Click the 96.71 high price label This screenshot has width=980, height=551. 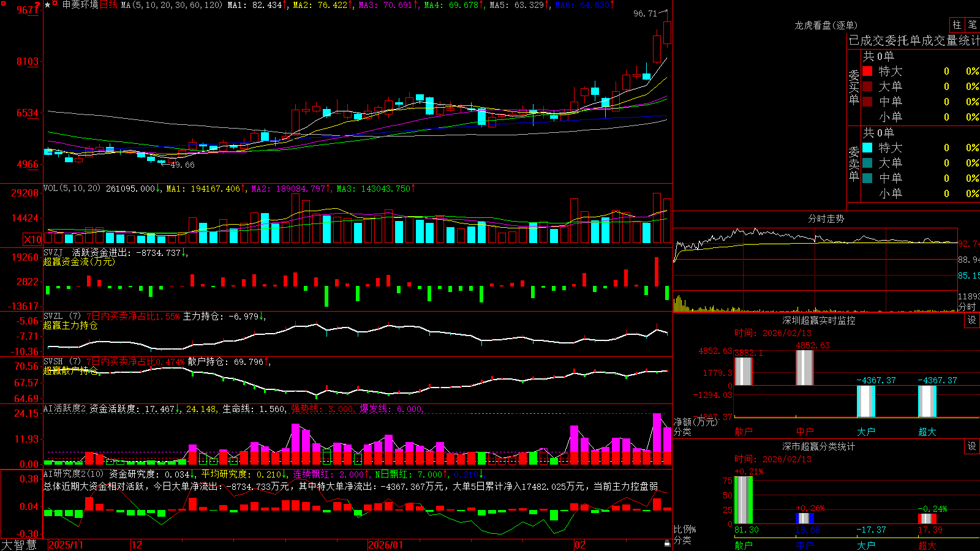tap(645, 13)
